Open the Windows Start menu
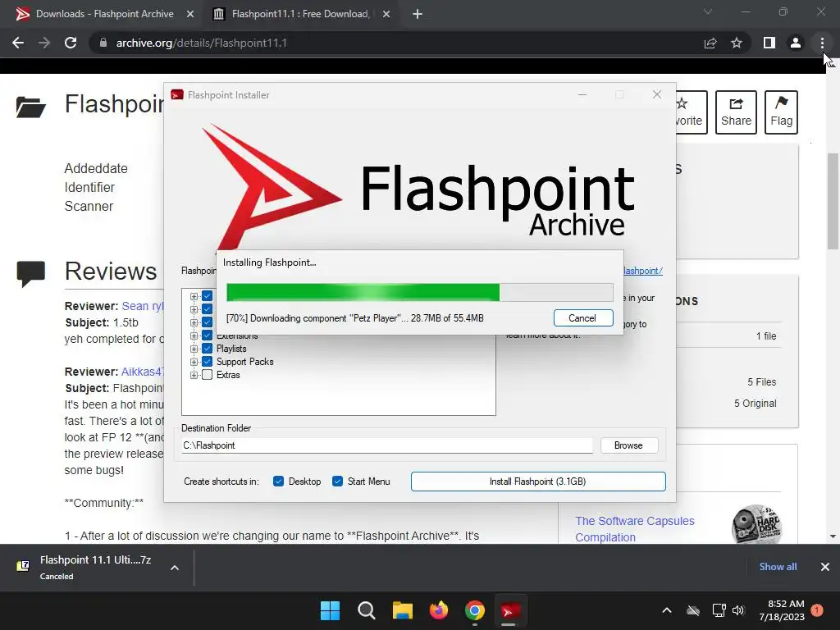The image size is (840, 630). [x=330, y=610]
